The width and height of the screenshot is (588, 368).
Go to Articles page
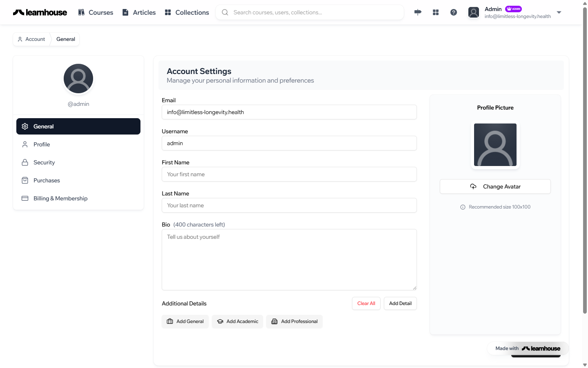point(139,12)
